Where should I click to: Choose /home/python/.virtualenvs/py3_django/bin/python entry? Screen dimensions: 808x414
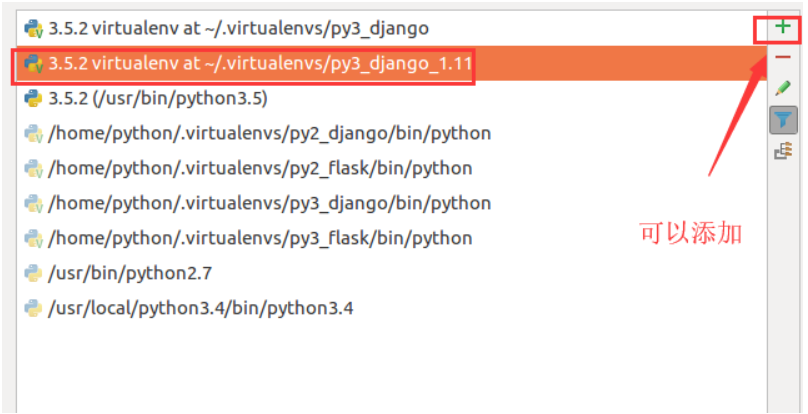392,204
